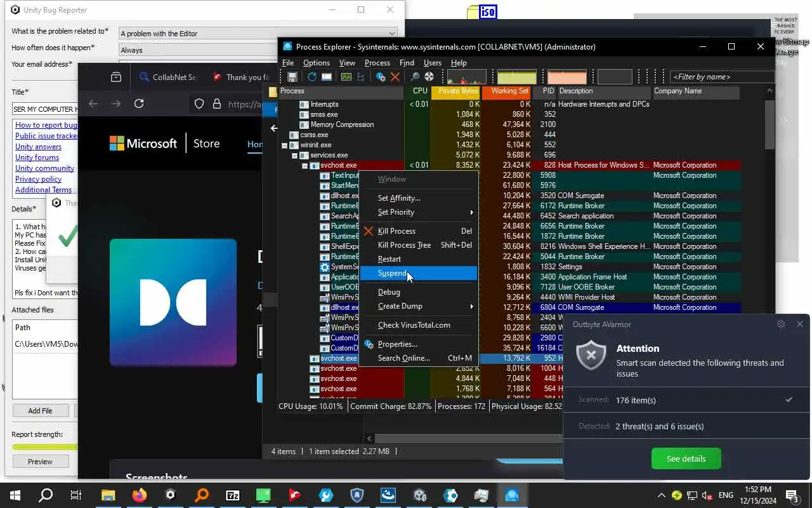Click the Show Process Tree toolbar icon
Image resolution: width=812 pixels, height=508 pixels.
tap(361, 77)
